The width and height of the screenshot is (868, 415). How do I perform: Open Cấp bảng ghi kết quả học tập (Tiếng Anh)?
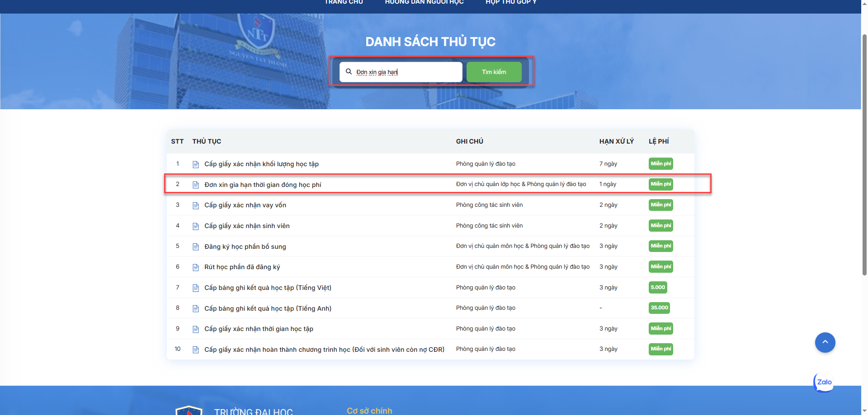(268, 308)
